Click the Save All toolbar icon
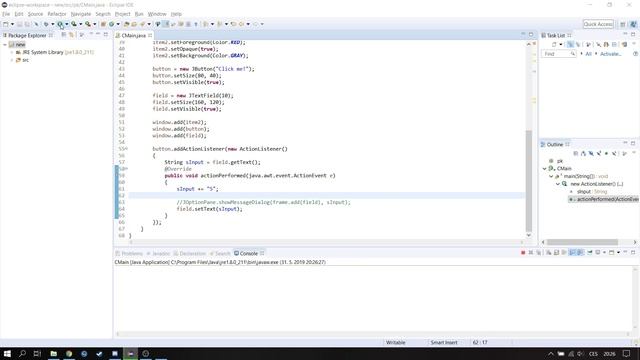Screen dimensions: 640x360 (x=27, y=24)
